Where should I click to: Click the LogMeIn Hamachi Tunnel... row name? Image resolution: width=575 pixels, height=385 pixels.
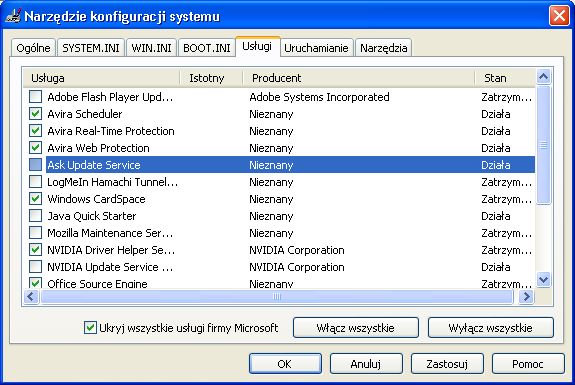pos(113,182)
